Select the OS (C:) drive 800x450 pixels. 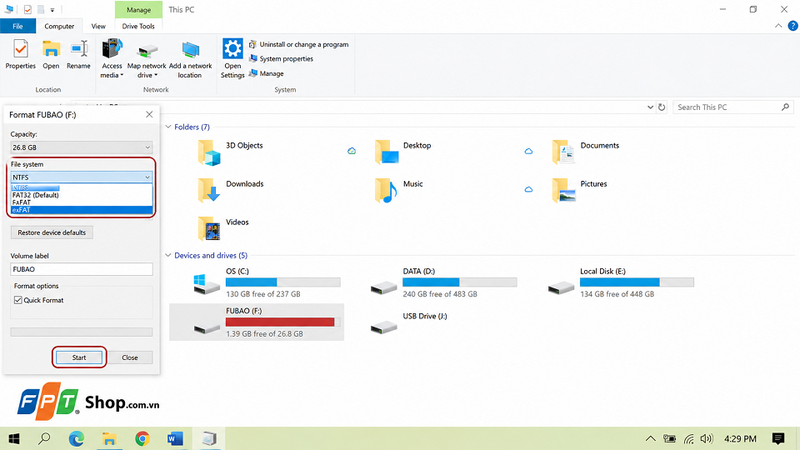(267, 283)
